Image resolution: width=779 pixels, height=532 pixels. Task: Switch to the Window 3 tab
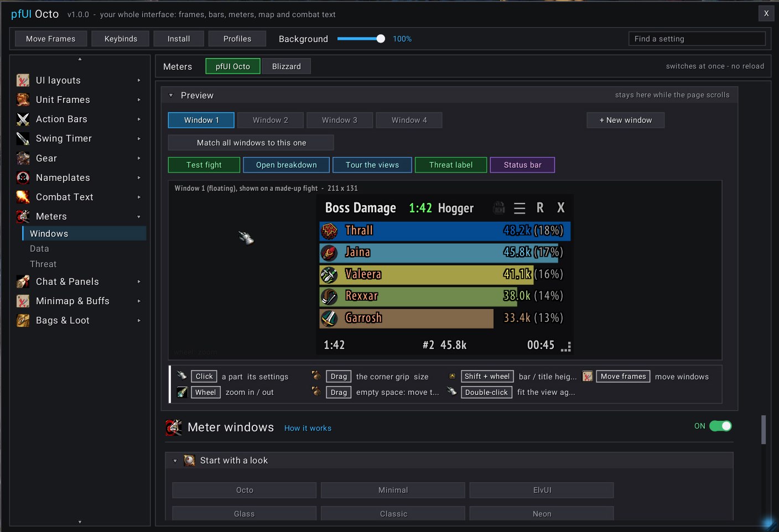tap(340, 120)
